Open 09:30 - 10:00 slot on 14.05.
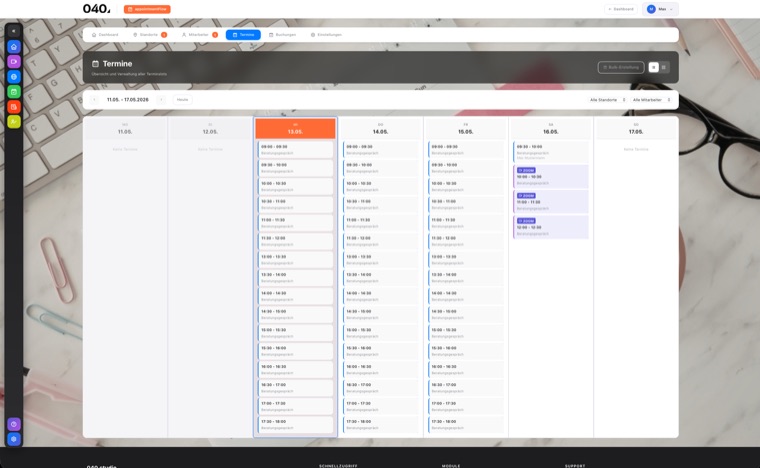 380,168
